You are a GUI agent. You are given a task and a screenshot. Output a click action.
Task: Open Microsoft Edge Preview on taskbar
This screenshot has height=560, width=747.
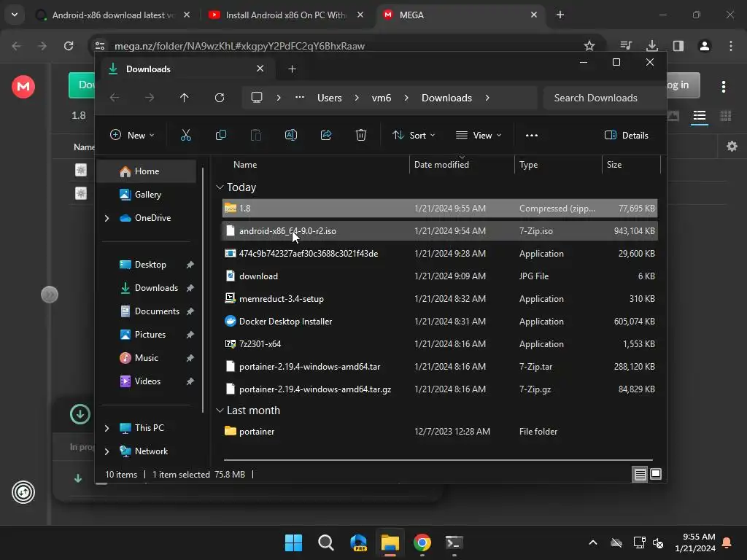click(358, 542)
